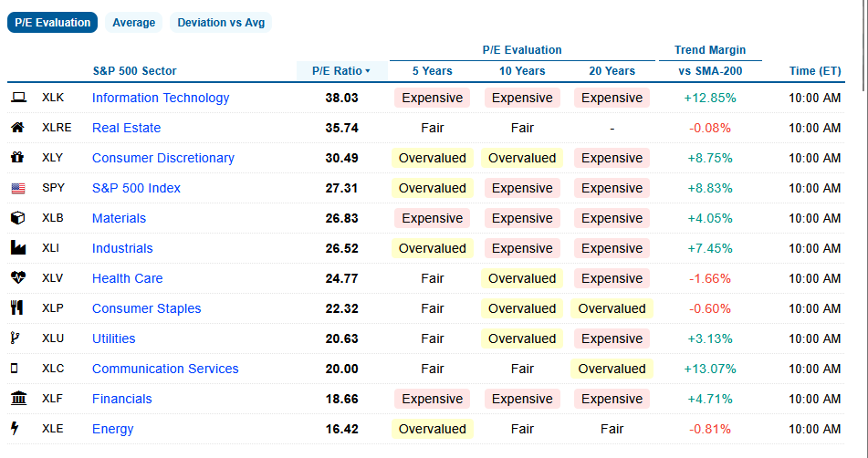The width and height of the screenshot is (868, 458).
Task: Click the 38.03 P/E ratio value
Action: pos(341,98)
